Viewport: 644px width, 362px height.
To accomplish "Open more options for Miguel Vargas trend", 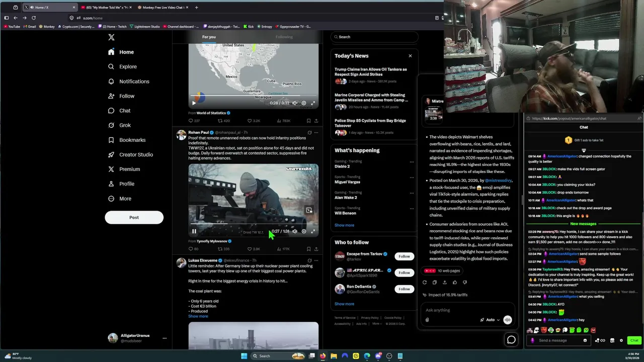I will tap(412, 177).
